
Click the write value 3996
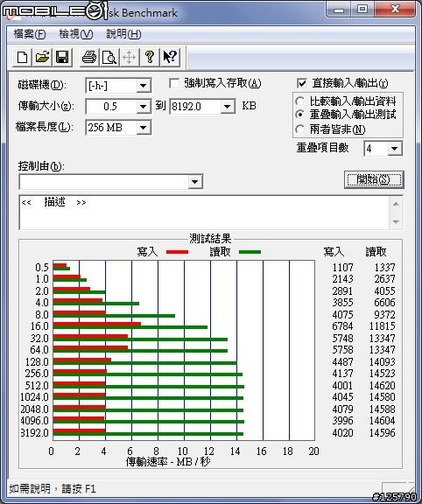pos(342,421)
